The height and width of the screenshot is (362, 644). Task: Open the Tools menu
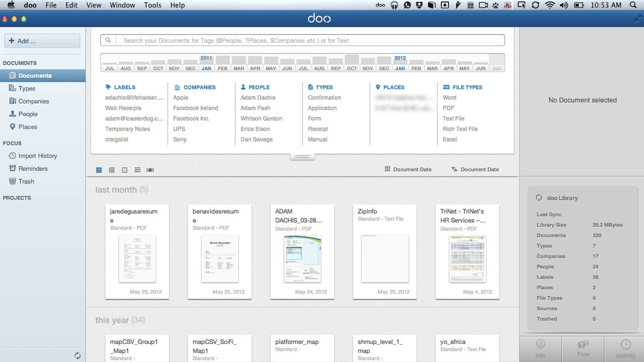pos(152,5)
